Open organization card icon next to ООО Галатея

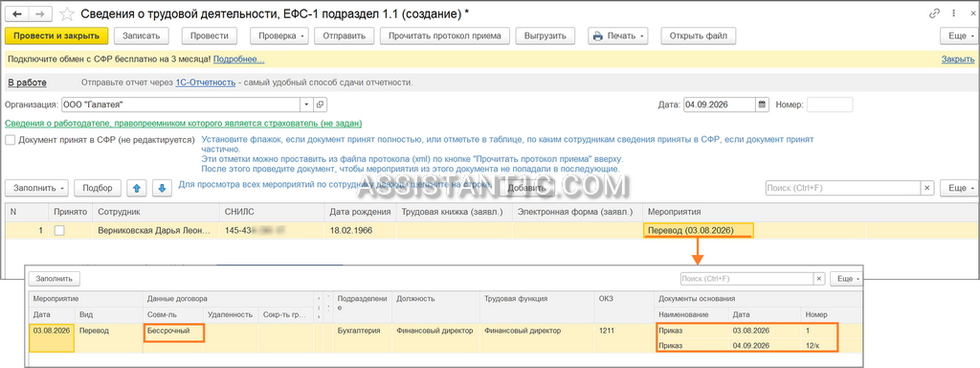(x=320, y=104)
